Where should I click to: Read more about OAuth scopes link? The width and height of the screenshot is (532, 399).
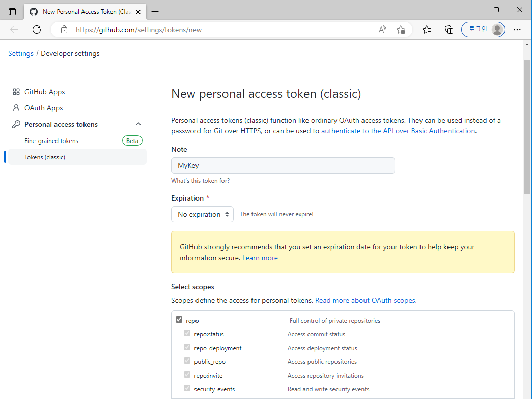coord(366,301)
